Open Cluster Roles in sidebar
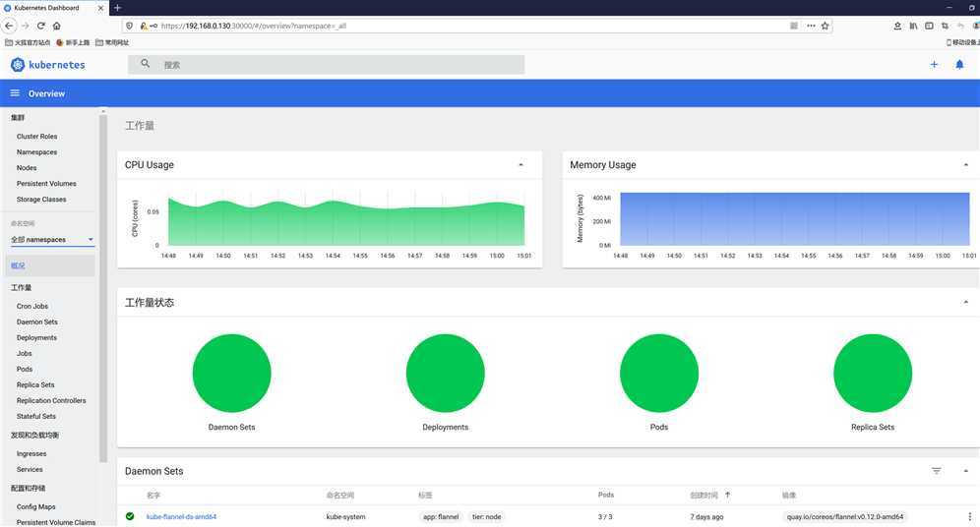 tap(36, 136)
